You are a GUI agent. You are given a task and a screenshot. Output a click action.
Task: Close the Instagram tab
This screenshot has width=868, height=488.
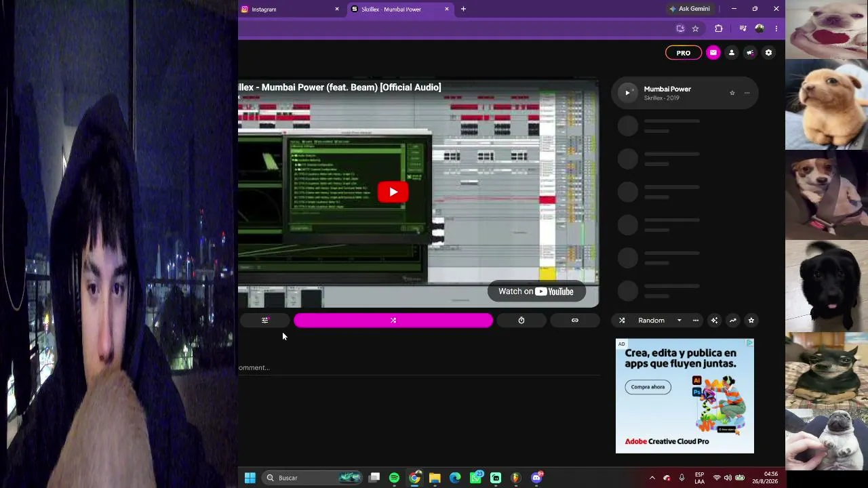coord(337,9)
